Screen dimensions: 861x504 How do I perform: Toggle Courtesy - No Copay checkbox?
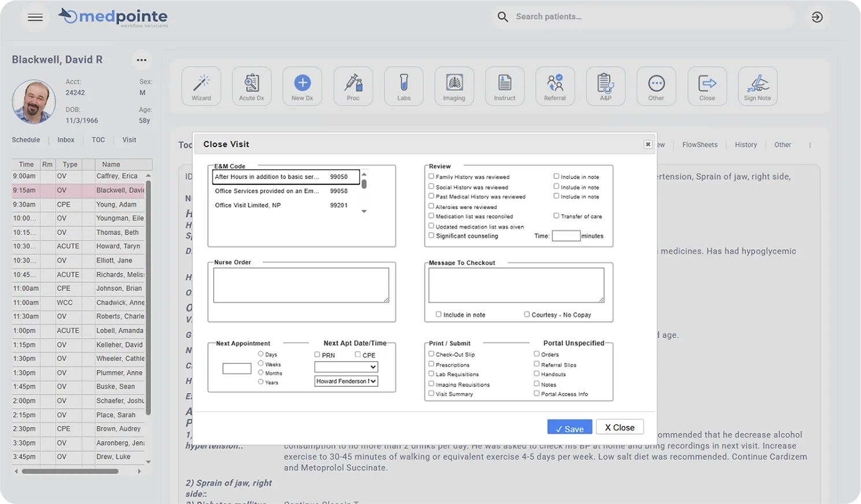[527, 315]
